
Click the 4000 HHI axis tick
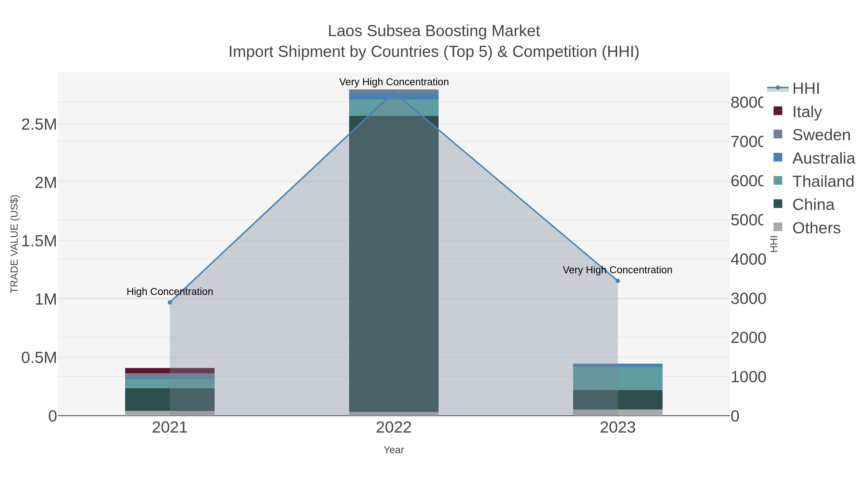click(x=748, y=259)
